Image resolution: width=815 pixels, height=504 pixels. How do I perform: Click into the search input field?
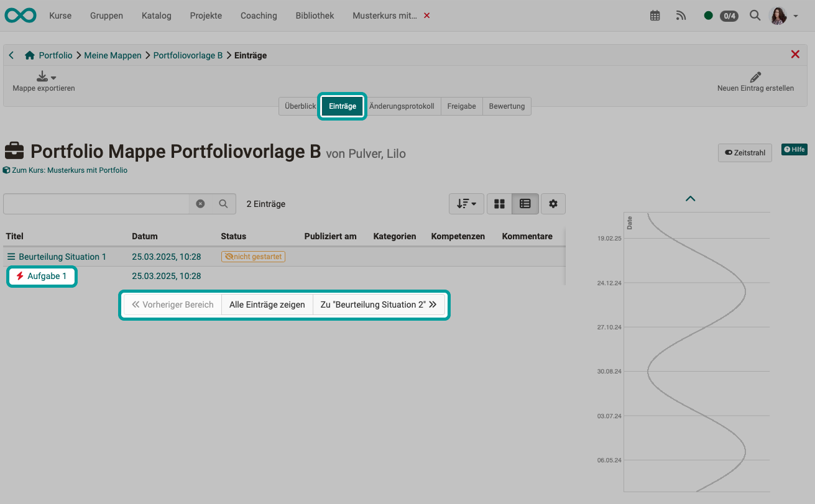93,203
